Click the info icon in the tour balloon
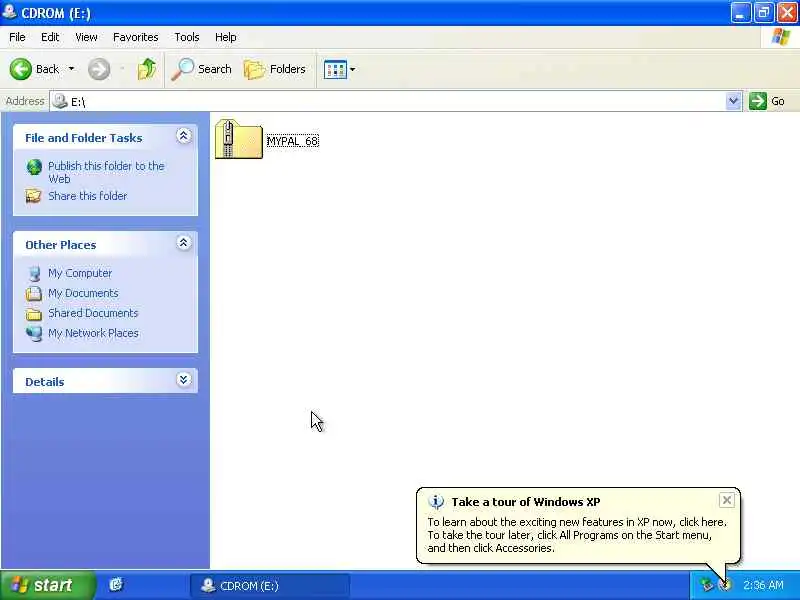Image resolution: width=800 pixels, height=600 pixels. (x=436, y=502)
